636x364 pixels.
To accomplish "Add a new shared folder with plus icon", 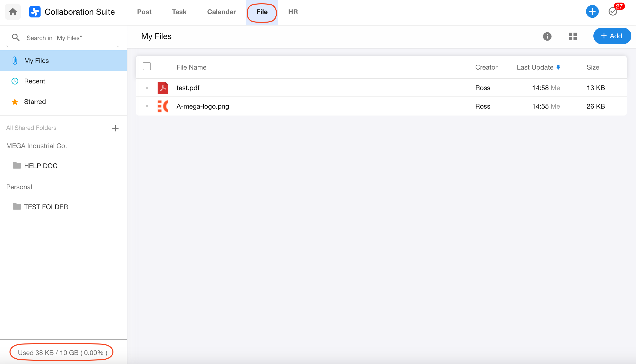I will 115,128.
